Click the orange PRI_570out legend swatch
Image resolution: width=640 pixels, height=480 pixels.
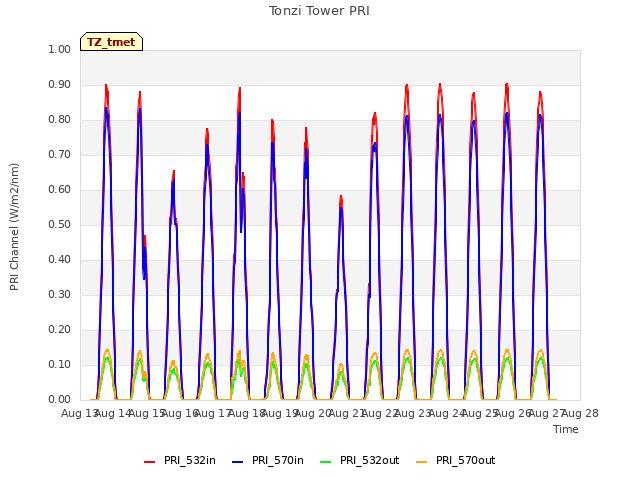(x=422, y=461)
